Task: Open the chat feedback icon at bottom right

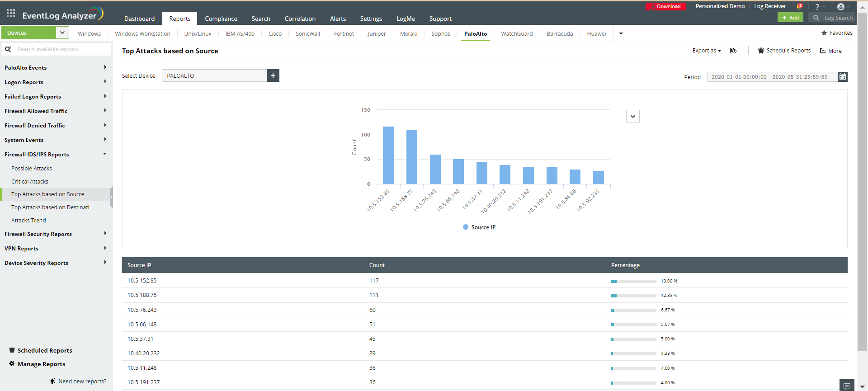Action: (847, 386)
